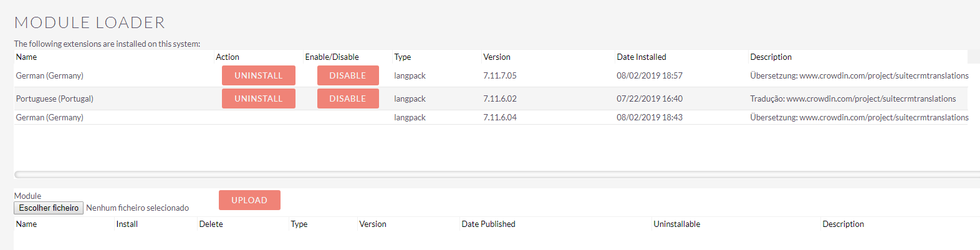Select the Portuguese (Portugal) name cell

coord(55,99)
